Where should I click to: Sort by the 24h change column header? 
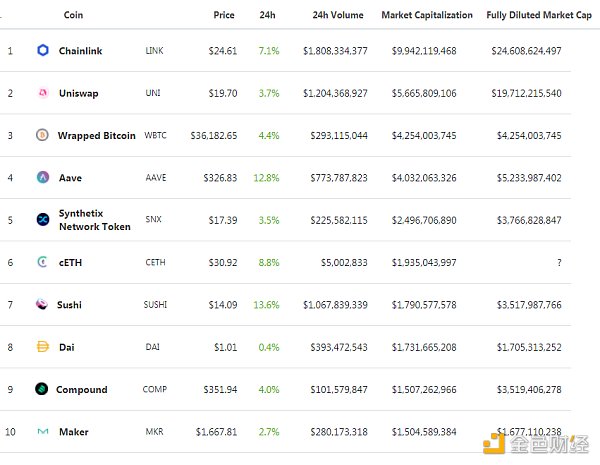click(x=267, y=15)
